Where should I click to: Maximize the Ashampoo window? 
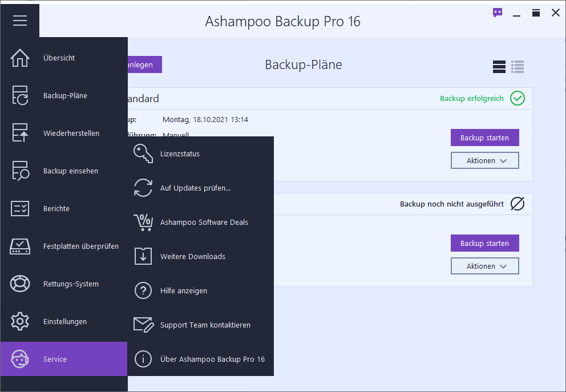pos(536,13)
